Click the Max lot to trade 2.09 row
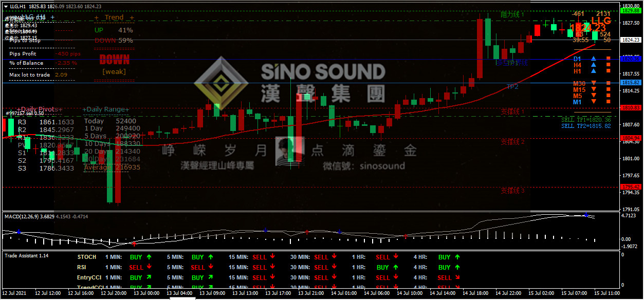The image size is (644, 300). 39,74
